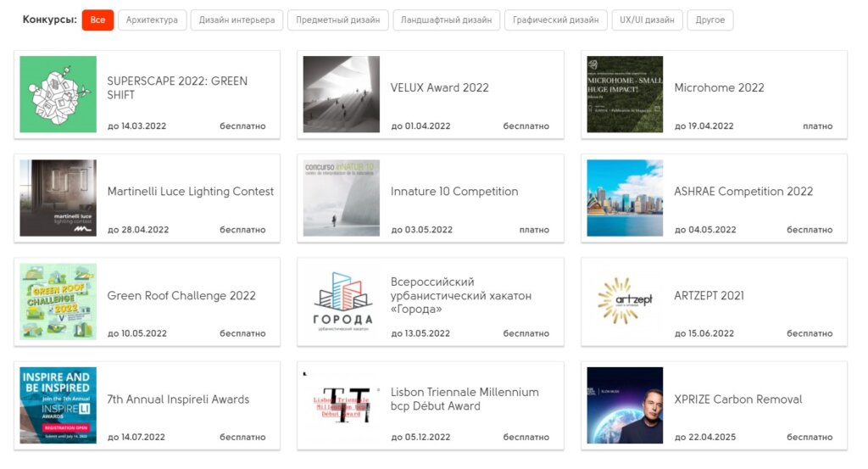Choose the Предметный дизайн category
The width and height of the screenshot is (868, 469).
338,20
